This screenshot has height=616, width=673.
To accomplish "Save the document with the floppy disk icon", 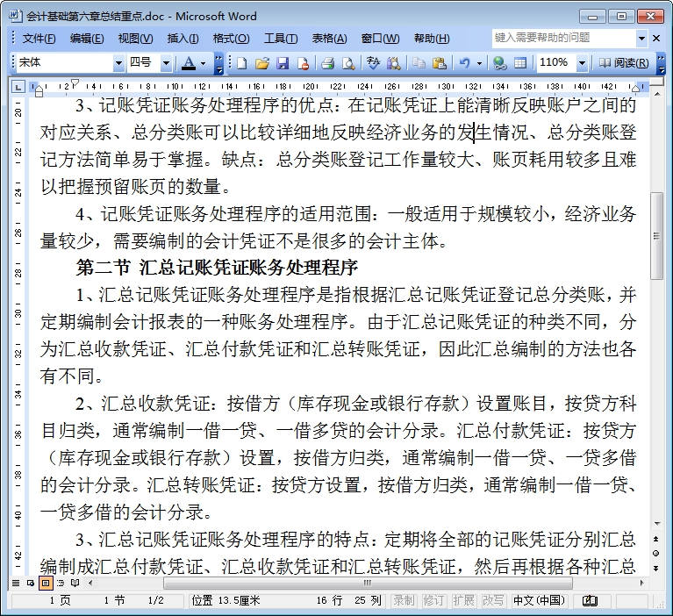I will tap(283, 63).
